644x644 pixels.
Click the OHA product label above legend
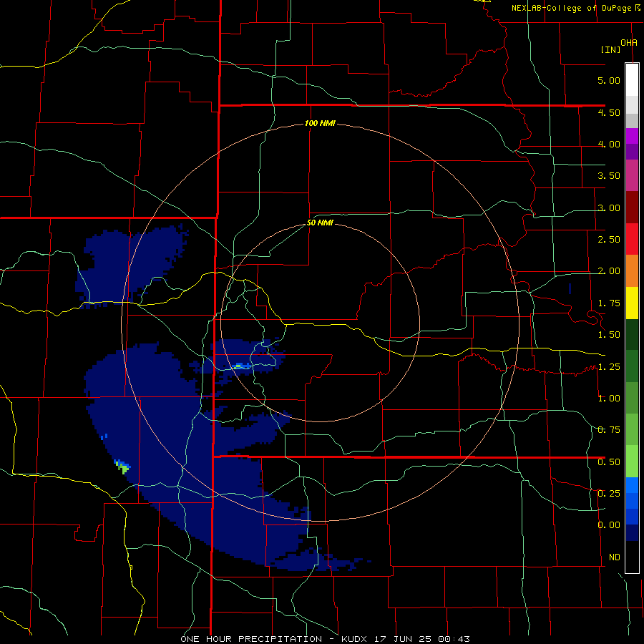[629, 43]
